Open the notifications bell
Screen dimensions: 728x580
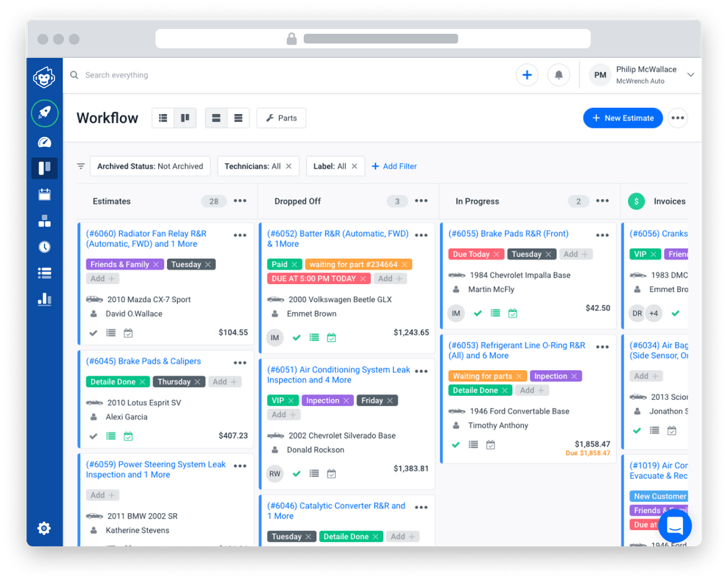[559, 74]
